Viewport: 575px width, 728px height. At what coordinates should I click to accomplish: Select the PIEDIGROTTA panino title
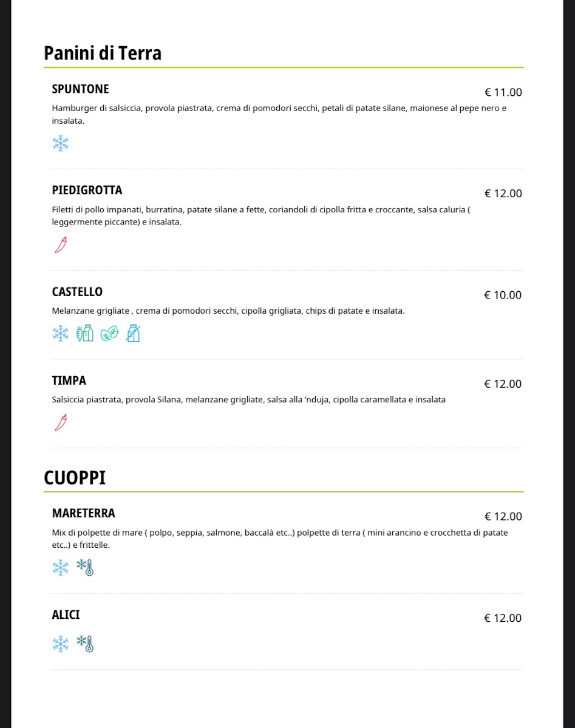(87, 190)
